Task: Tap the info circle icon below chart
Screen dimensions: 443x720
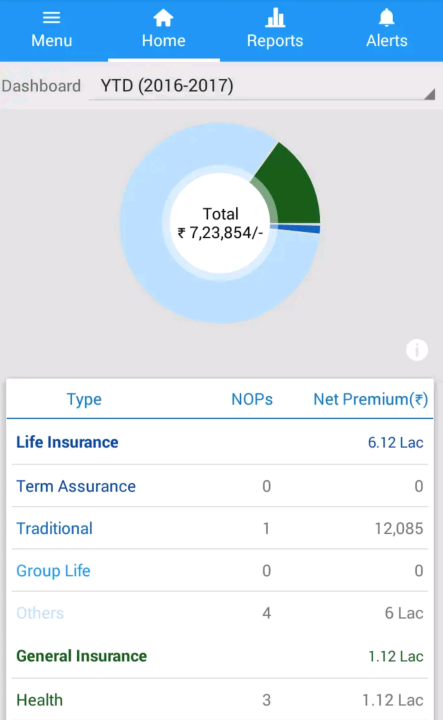Action: pos(417,350)
